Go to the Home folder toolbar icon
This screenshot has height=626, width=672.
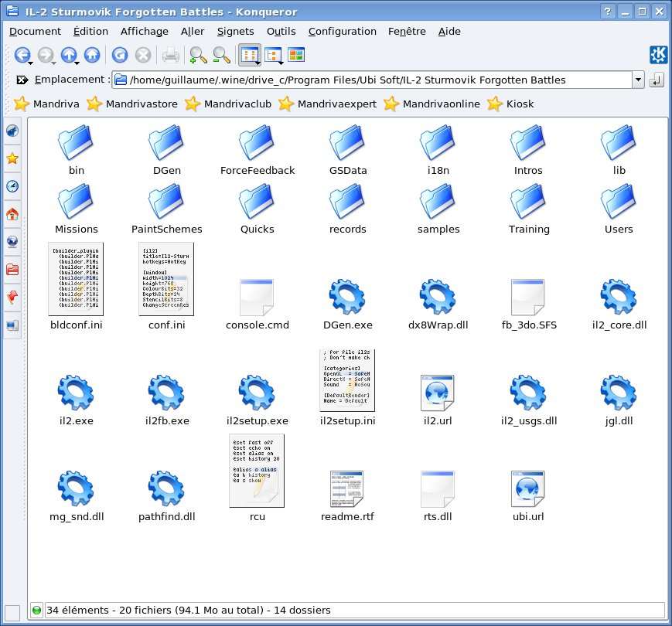(x=92, y=55)
